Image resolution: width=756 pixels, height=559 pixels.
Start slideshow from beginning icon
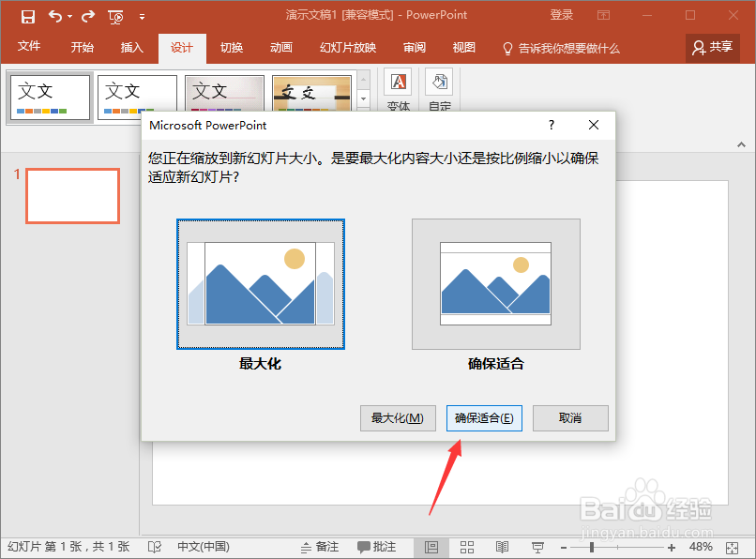(115, 18)
